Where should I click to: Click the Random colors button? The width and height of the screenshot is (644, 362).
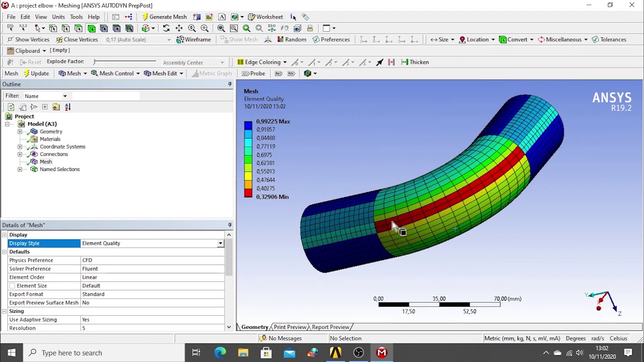pos(291,39)
